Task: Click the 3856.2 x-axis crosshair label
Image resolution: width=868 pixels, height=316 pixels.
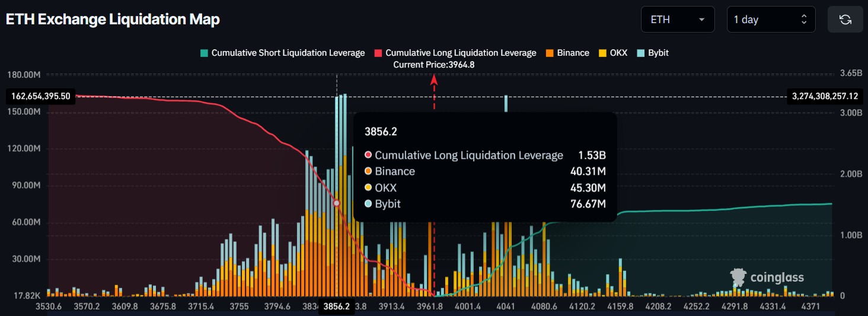Action: coord(336,307)
